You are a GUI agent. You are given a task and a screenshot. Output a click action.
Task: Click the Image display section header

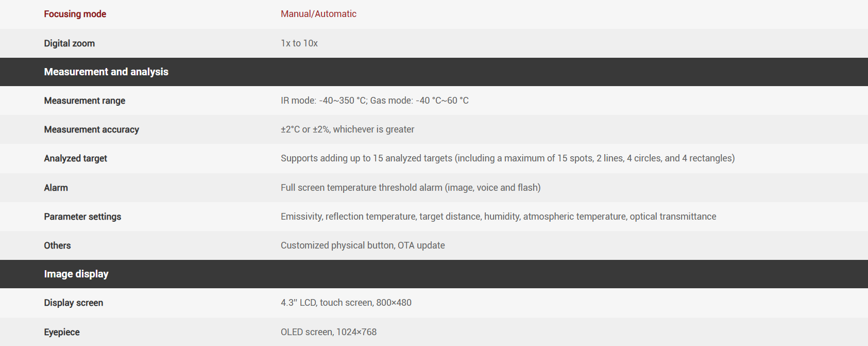[76, 274]
